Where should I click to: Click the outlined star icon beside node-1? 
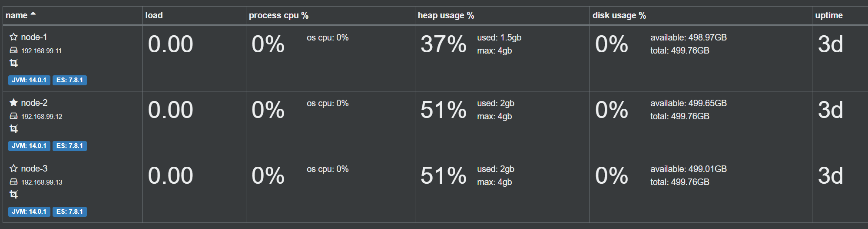pos(13,37)
